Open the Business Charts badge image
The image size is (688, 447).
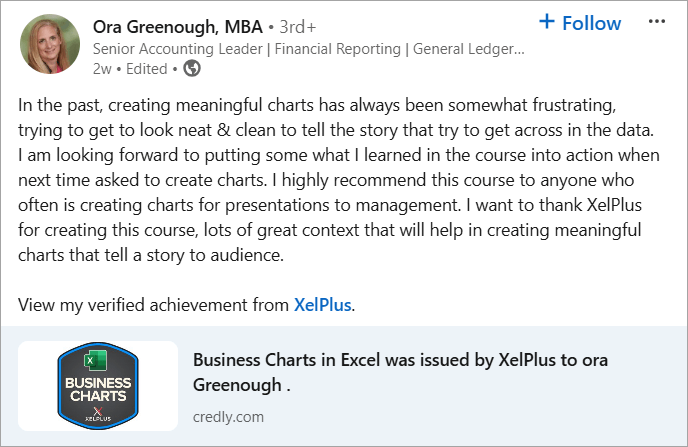tap(98, 386)
